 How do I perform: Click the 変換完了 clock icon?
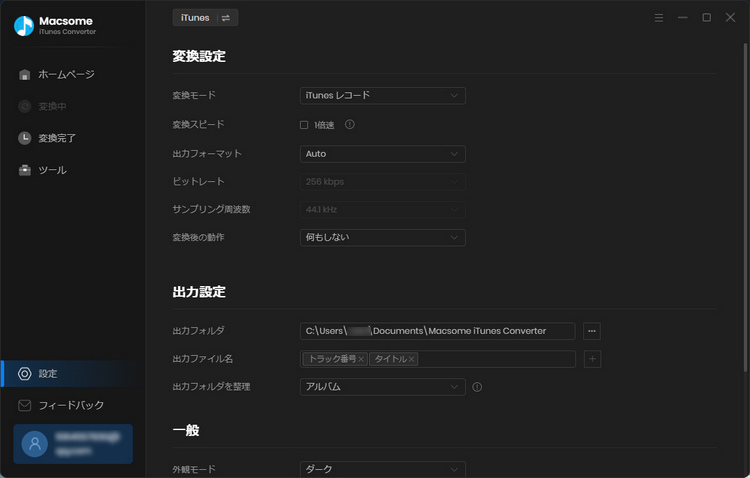(24, 138)
